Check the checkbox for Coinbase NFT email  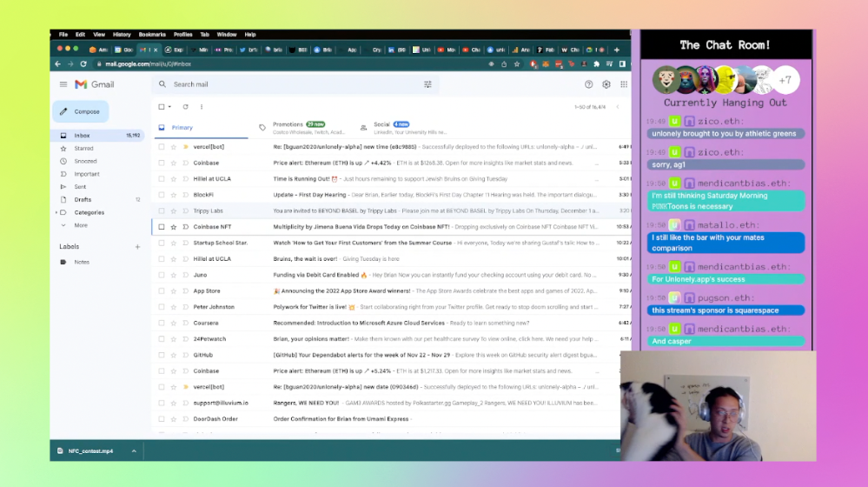coord(161,227)
